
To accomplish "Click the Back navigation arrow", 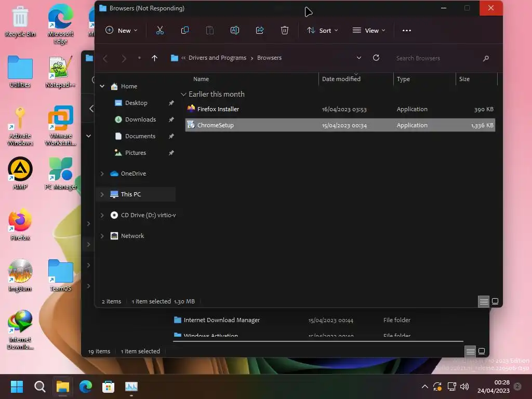I will coord(105,58).
